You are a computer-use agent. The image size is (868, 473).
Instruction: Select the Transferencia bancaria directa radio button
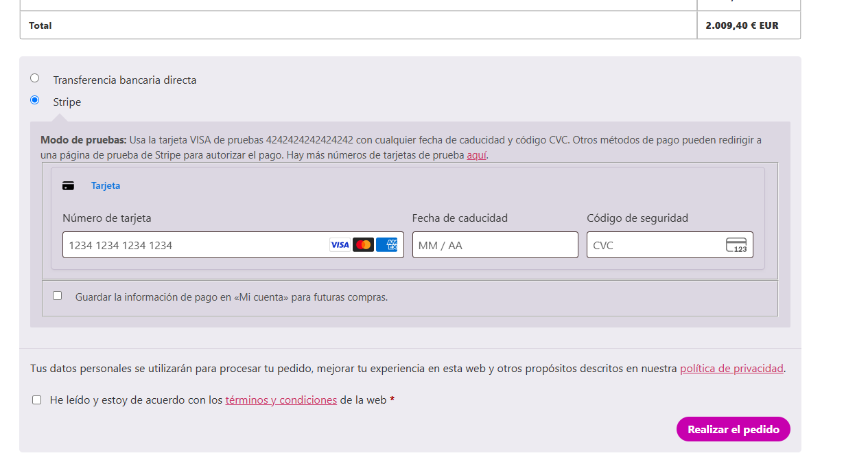pyautogui.click(x=35, y=78)
